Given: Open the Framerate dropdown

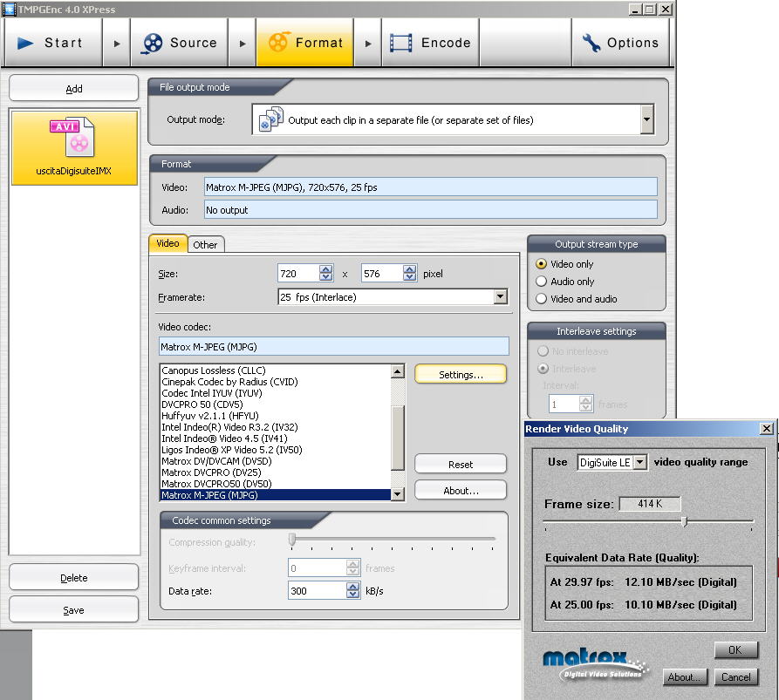Looking at the screenshot, I should (501, 297).
